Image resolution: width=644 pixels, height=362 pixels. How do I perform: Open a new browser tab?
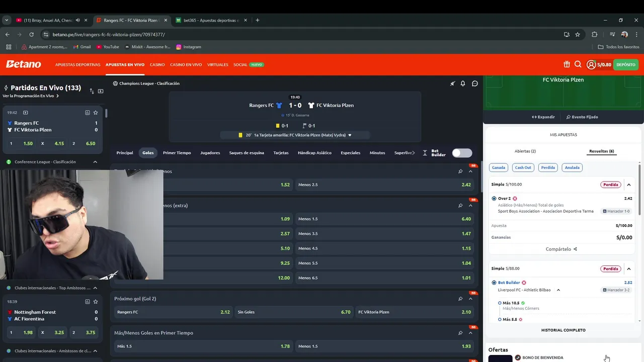tap(258, 20)
